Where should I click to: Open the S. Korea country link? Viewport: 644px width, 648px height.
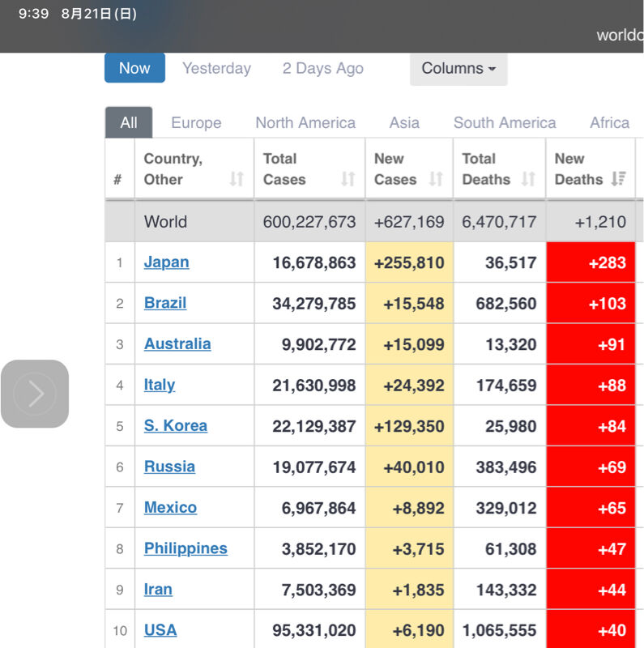[176, 426]
